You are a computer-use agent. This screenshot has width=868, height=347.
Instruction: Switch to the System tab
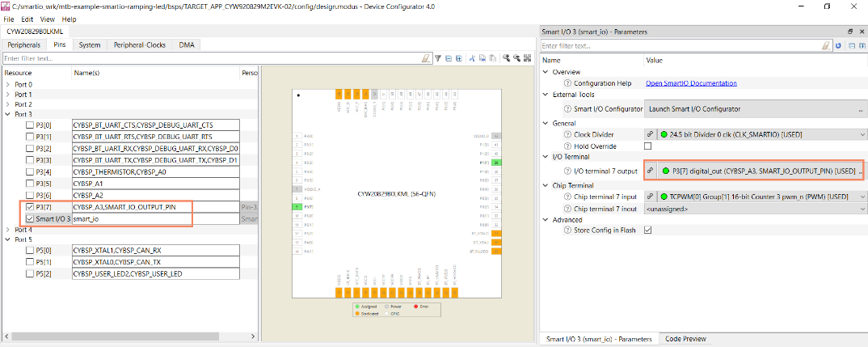[90, 45]
